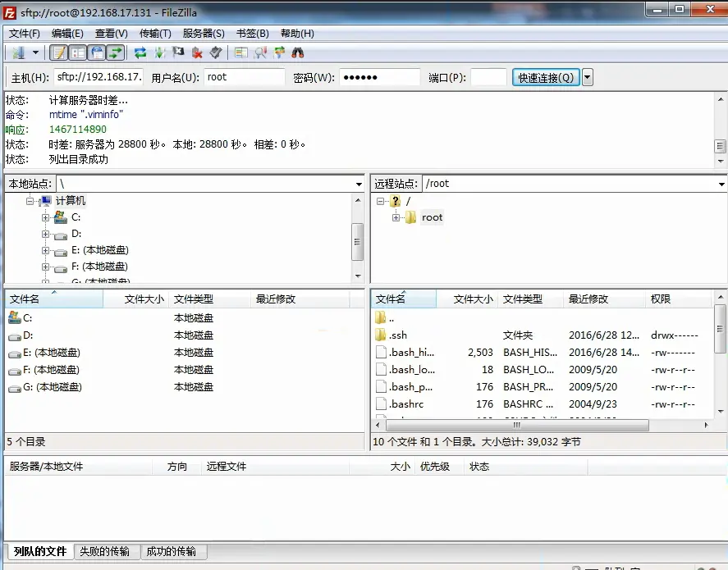Click the 端口 port field
This screenshot has width=728, height=570.
pyautogui.click(x=488, y=77)
